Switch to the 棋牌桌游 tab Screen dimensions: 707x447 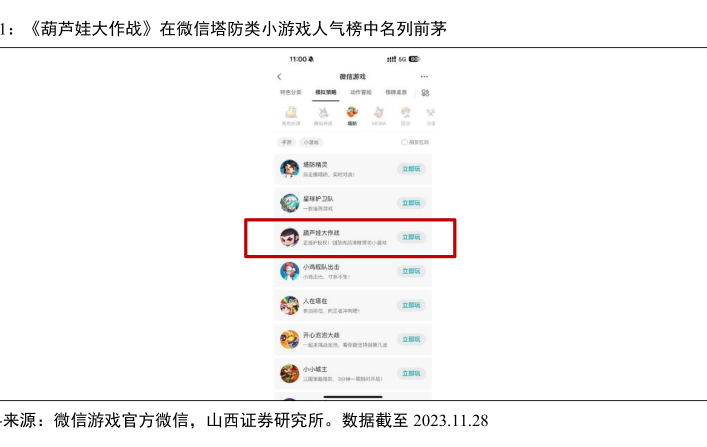(x=396, y=92)
